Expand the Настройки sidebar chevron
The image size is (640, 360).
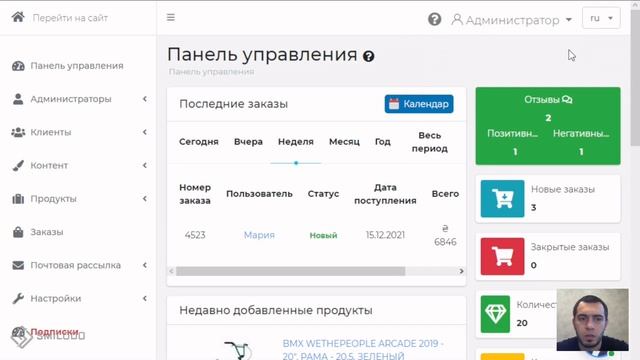click(145, 298)
